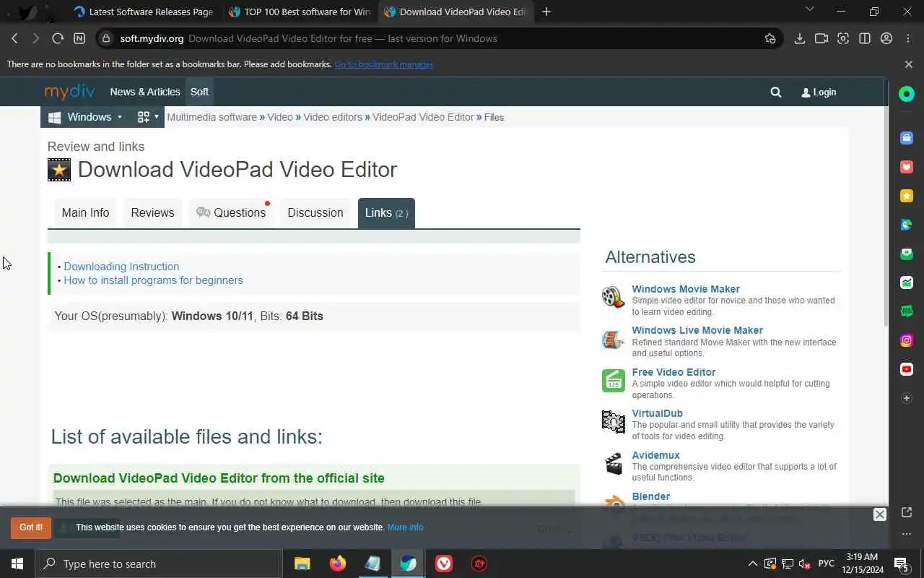Click the Login link
The image size is (924, 578).
(x=819, y=92)
